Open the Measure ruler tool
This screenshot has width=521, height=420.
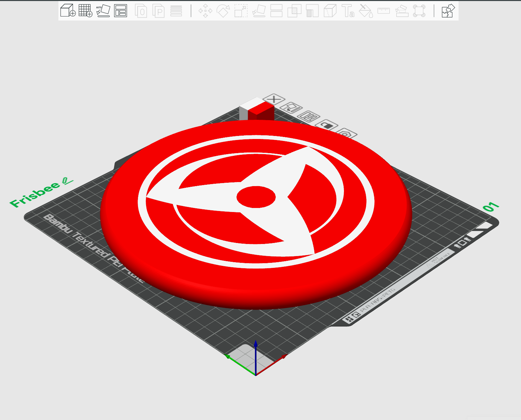tap(384, 11)
